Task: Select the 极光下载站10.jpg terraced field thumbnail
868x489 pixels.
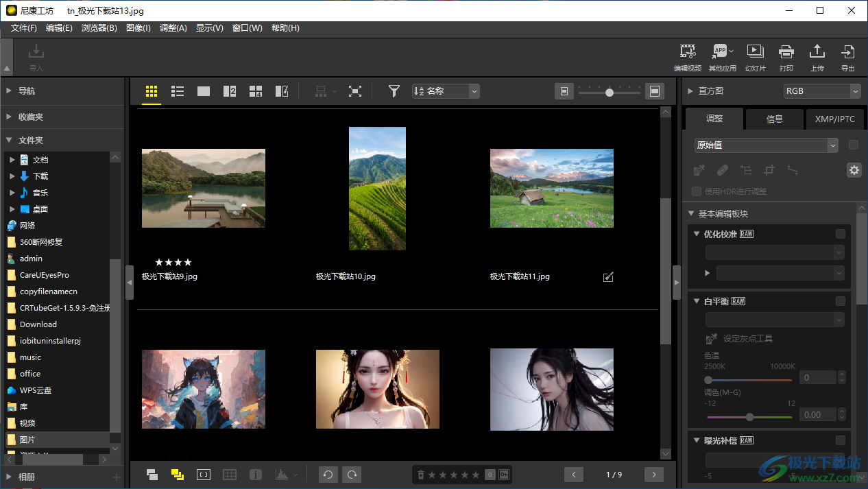Action: click(377, 189)
